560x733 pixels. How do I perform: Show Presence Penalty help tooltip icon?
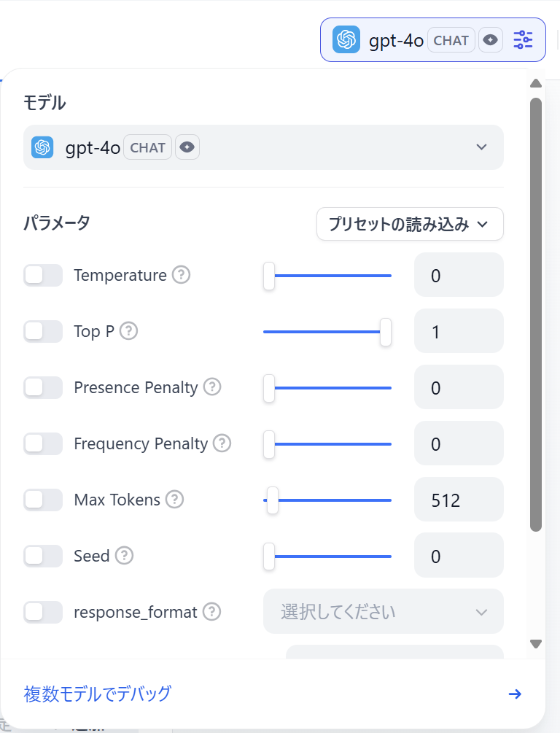click(212, 387)
